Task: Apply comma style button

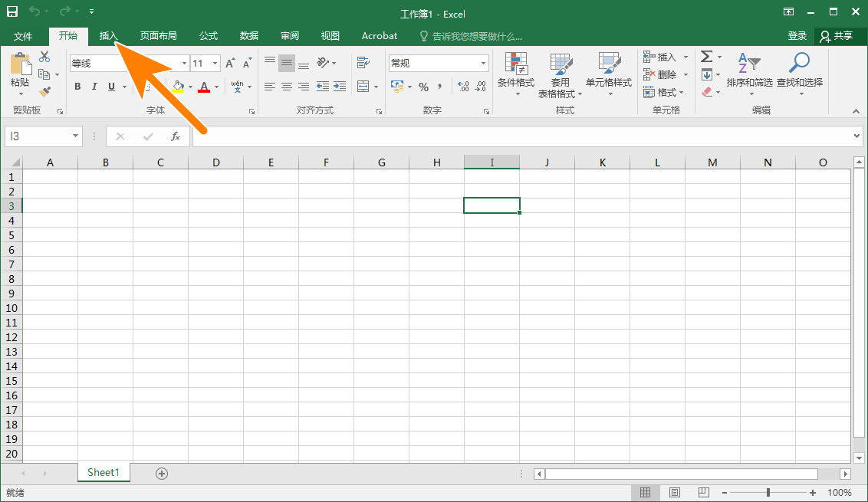Action: [x=439, y=87]
